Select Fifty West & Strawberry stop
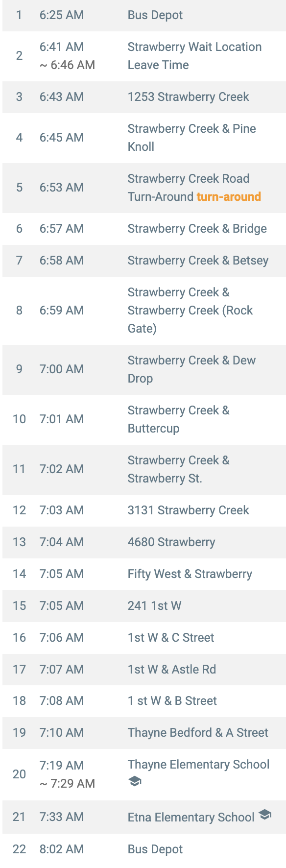The width and height of the screenshot is (286, 868). [x=144, y=574]
